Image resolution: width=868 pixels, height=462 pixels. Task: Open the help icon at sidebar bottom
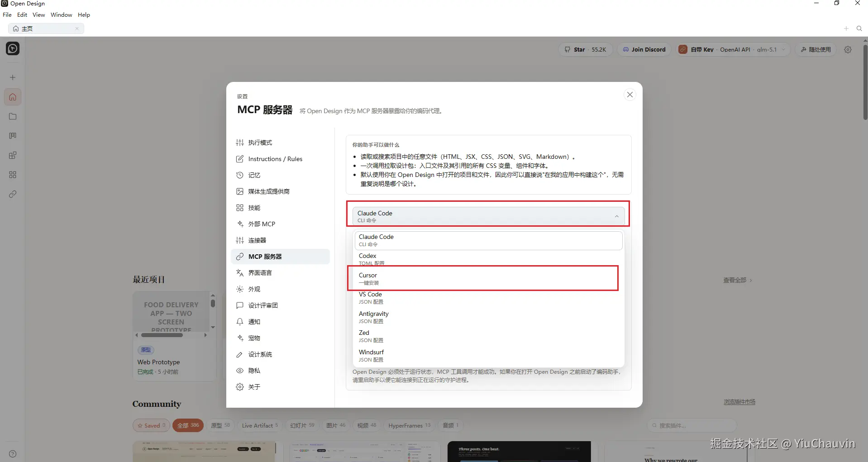(13, 454)
